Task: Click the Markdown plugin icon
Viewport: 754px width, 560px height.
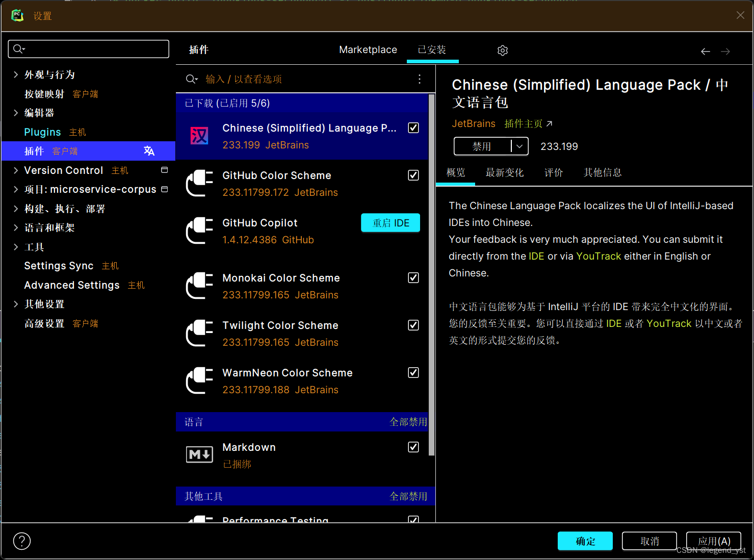Action: coord(199,454)
